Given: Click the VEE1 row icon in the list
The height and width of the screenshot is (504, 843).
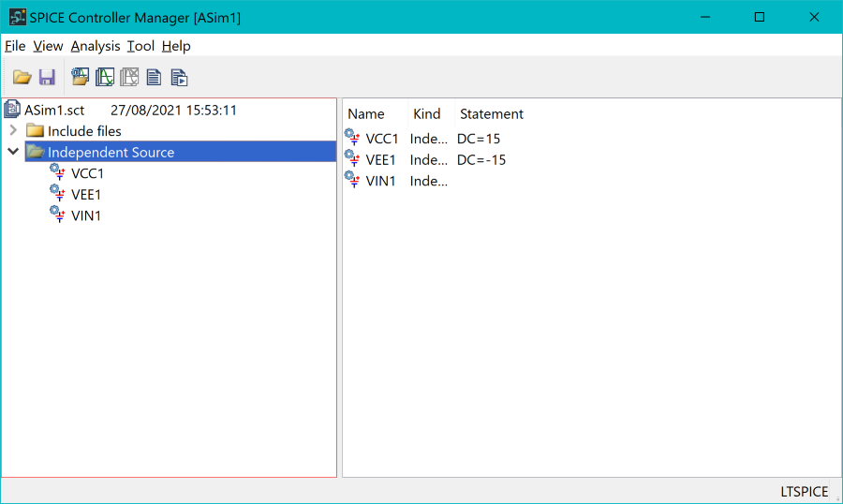Looking at the screenshot, I should (352, 158).
